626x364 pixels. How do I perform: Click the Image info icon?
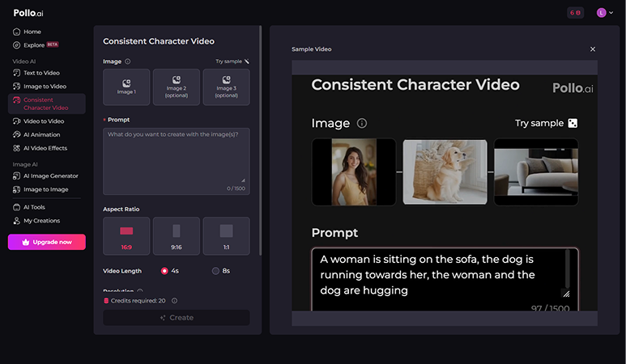tap(128, 61)
